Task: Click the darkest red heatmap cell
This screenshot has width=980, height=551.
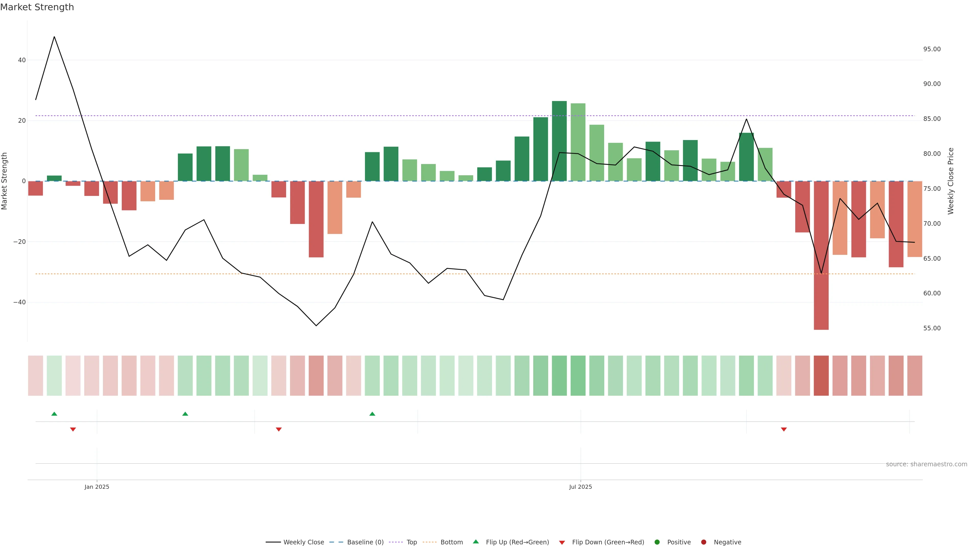Action: [821, 375]
